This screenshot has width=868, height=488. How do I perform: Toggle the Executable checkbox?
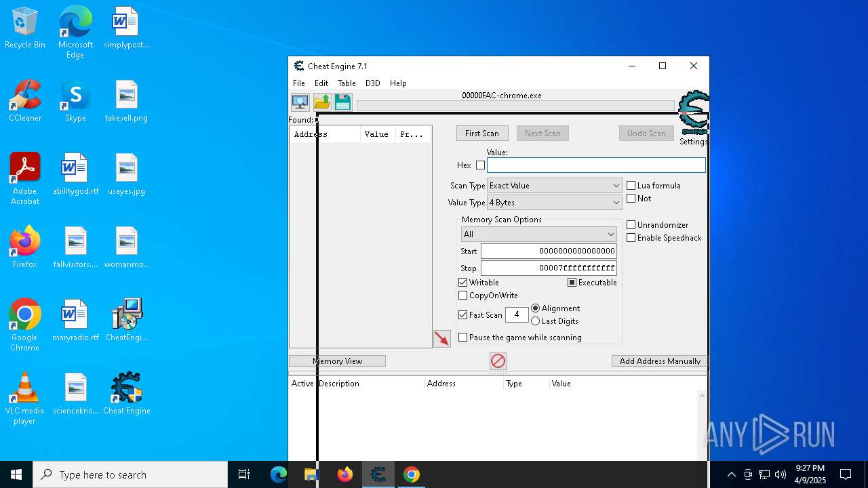pyautogui.click(x=572, y=283)
